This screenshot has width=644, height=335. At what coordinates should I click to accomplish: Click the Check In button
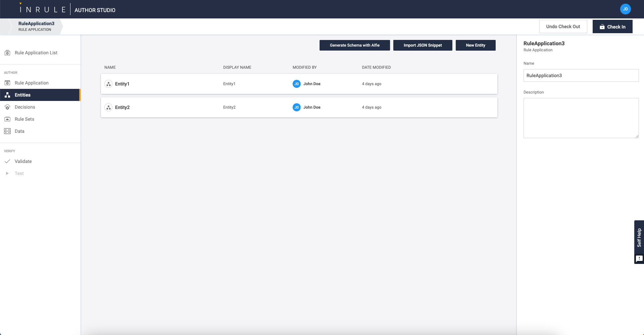[612, 26]
